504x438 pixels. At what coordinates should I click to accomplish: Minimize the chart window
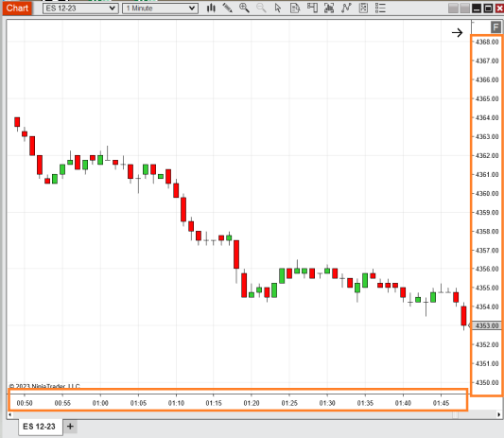coord(477,9)
